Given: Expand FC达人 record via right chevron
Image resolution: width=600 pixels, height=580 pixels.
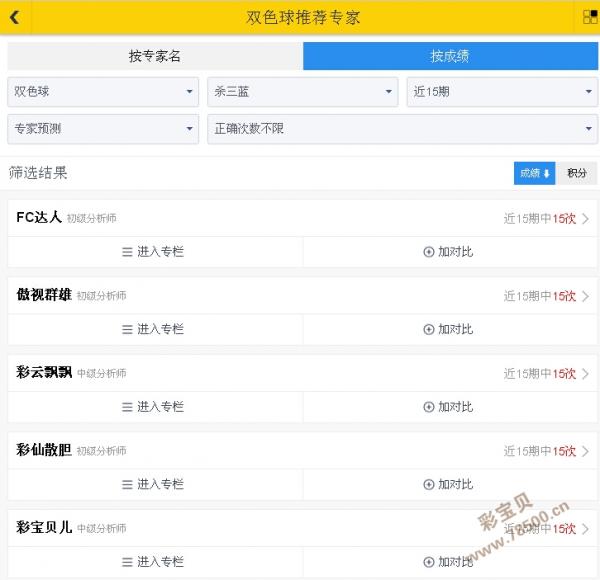Looking at the screenshot, I should point(585,219).
